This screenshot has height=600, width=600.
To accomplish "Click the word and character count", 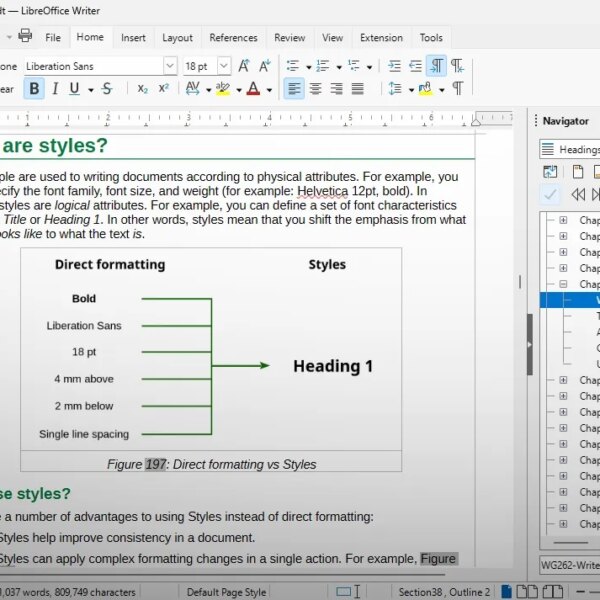I will click(x=69, y=592).
